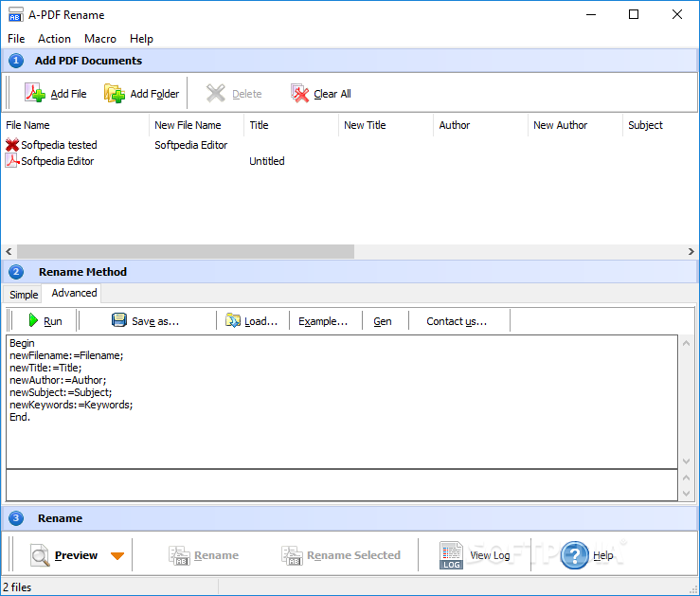Screen dimensions: 700x596
Task: Click the red X icon beside Softpedia tested
Action: 12,145
